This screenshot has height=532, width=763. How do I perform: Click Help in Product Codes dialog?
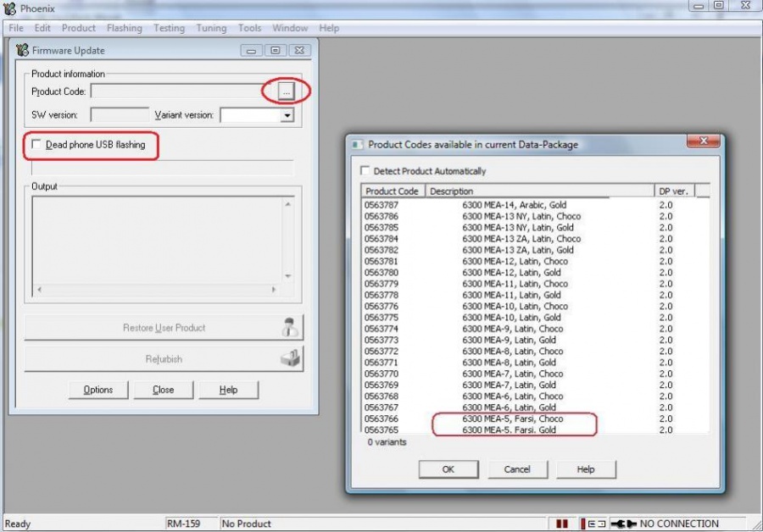[x=586, y=469]
